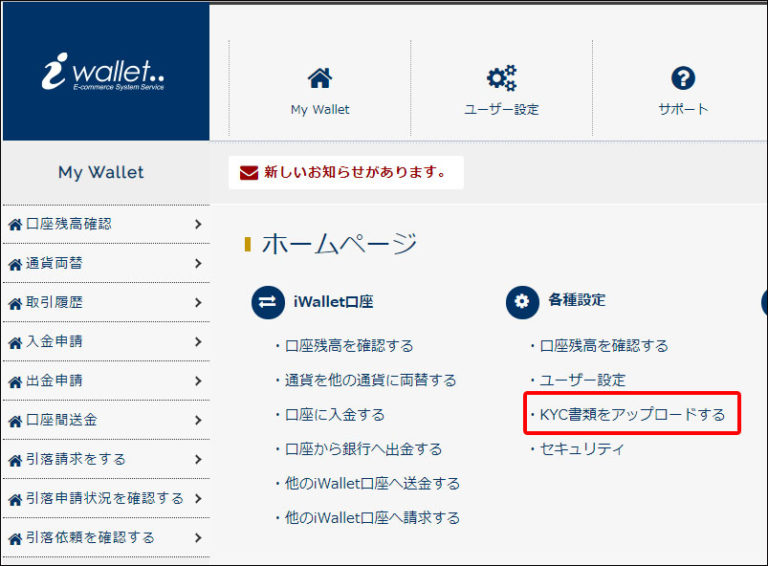
Task: Expand chevron on 通貨両替 row
Action: point(198,263)
